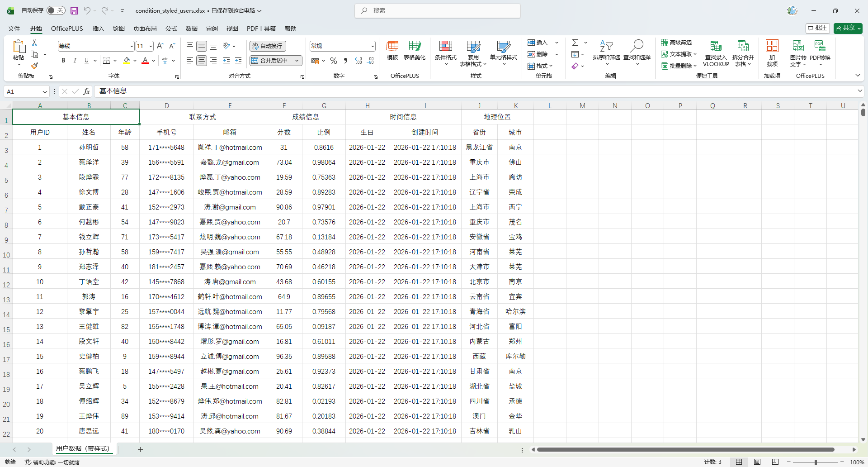868x467 pixels.
Task: Click the percent style icon
Action: 334,61
